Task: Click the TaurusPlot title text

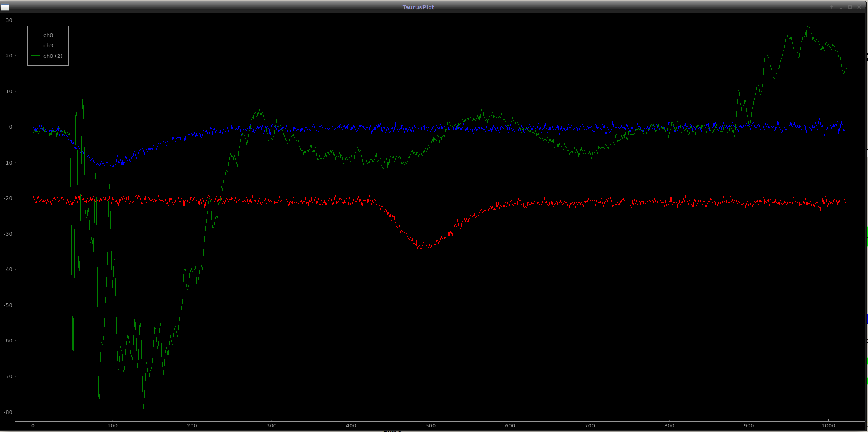Action: click(x=418, y=7)
